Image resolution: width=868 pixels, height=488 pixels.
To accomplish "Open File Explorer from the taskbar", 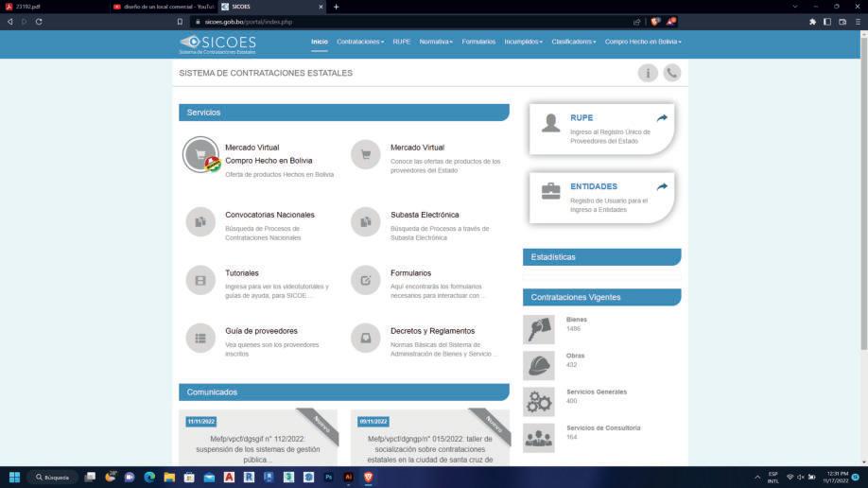I will [x=169, y=477].
